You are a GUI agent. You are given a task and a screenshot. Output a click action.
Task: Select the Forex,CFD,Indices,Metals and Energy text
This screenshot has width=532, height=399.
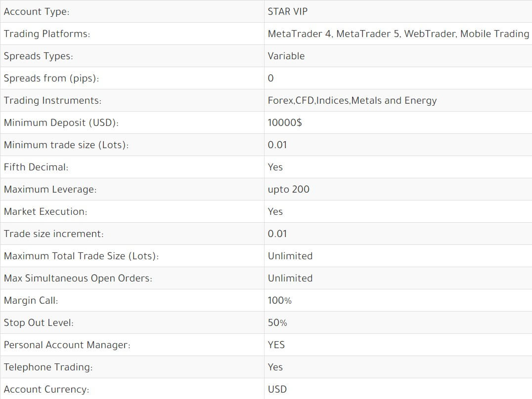pyautogui.click(x=352, y=101)
